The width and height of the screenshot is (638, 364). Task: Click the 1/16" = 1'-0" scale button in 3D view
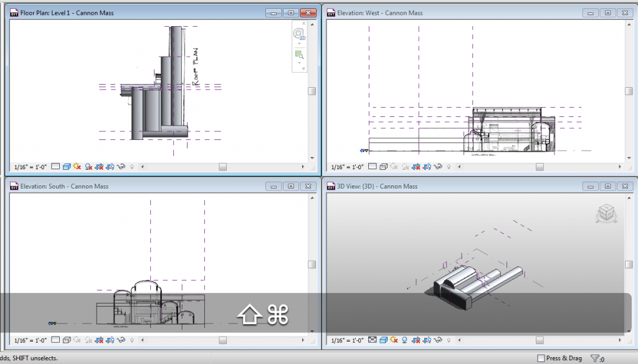pyautogui.click(x=347, y=341)
